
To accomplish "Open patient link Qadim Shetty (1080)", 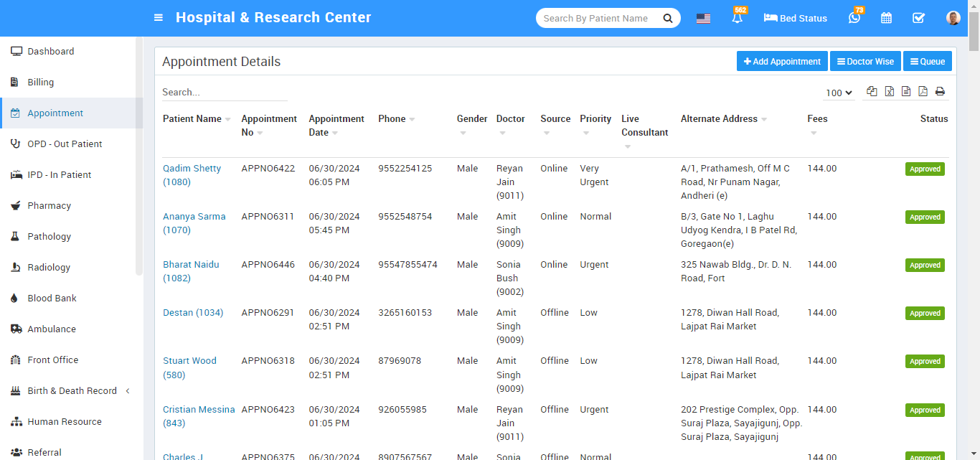I will coord(192,175).
